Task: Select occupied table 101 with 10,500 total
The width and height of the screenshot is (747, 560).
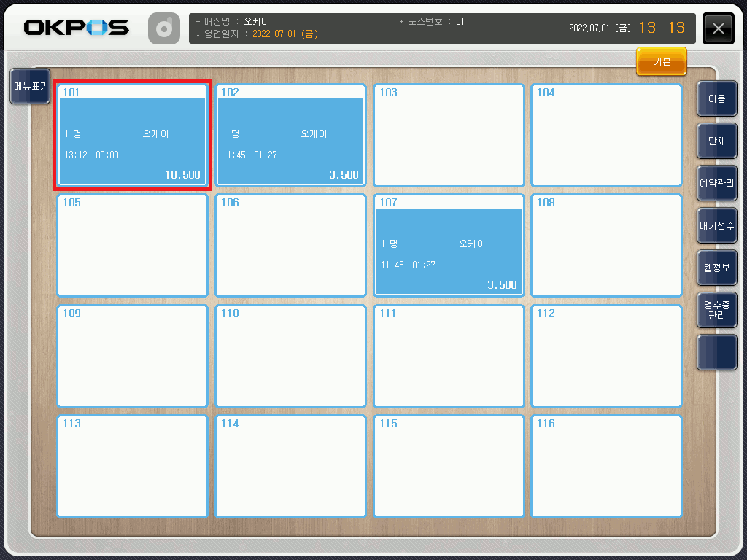Action: 132,136
